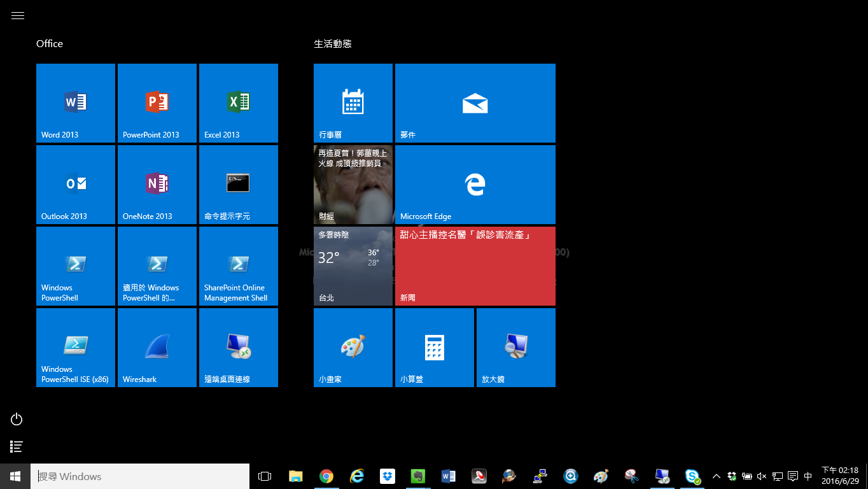Open the 小畫家 (Paint) tile
Screen dimensions: 868x489
coord(353,348)
